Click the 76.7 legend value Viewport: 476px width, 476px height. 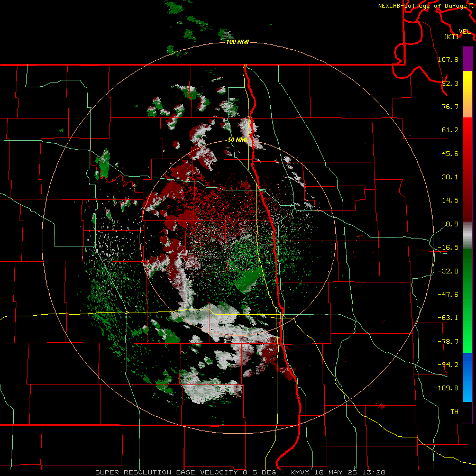coord(450,106)
